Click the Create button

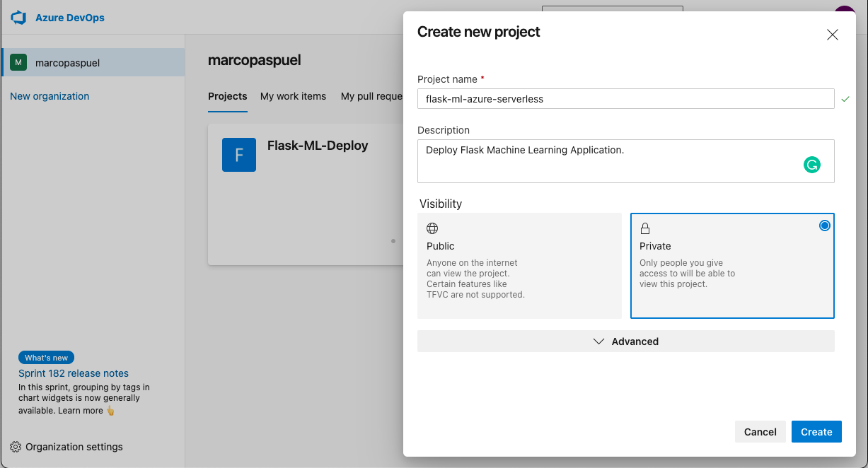point(816,432)
